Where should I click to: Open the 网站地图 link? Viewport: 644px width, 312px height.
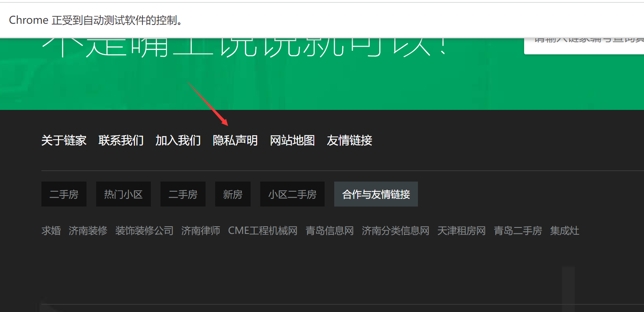tap(292, 141)
